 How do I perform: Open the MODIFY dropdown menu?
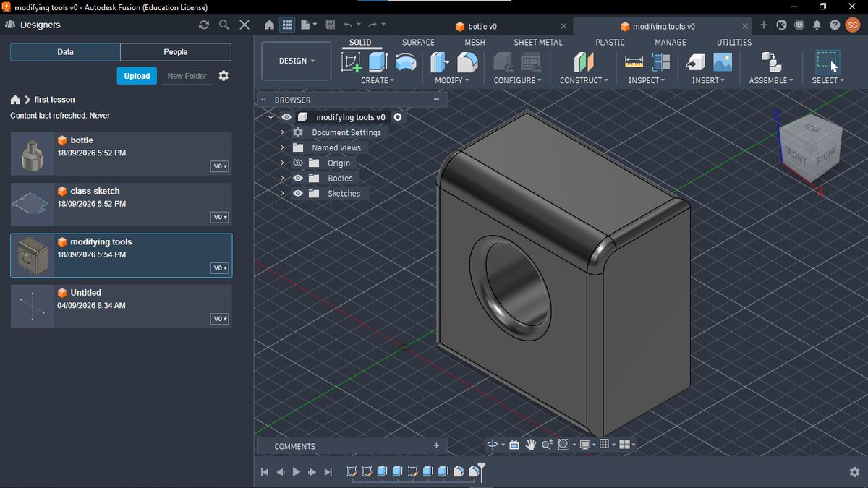coord(452,80)
